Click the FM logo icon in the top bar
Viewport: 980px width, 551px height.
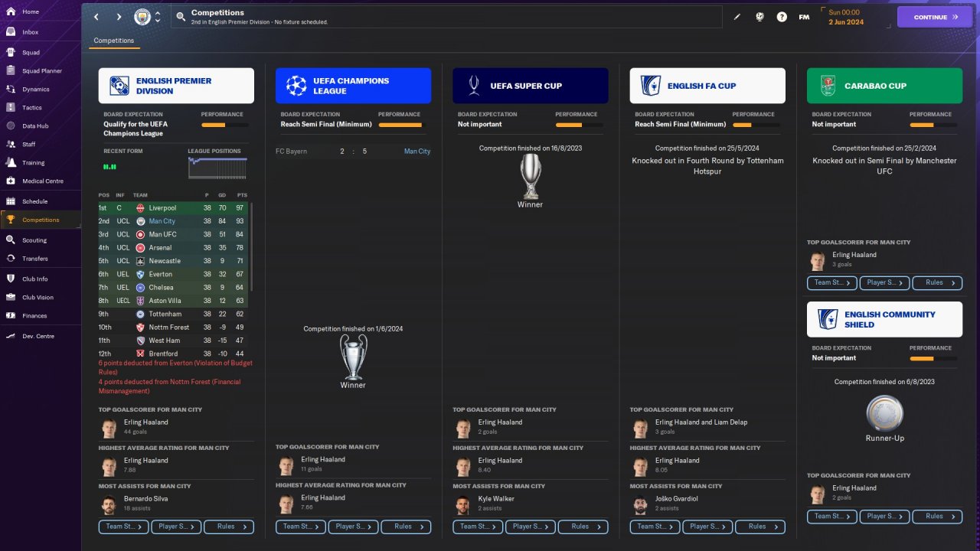tap(804, 17)
